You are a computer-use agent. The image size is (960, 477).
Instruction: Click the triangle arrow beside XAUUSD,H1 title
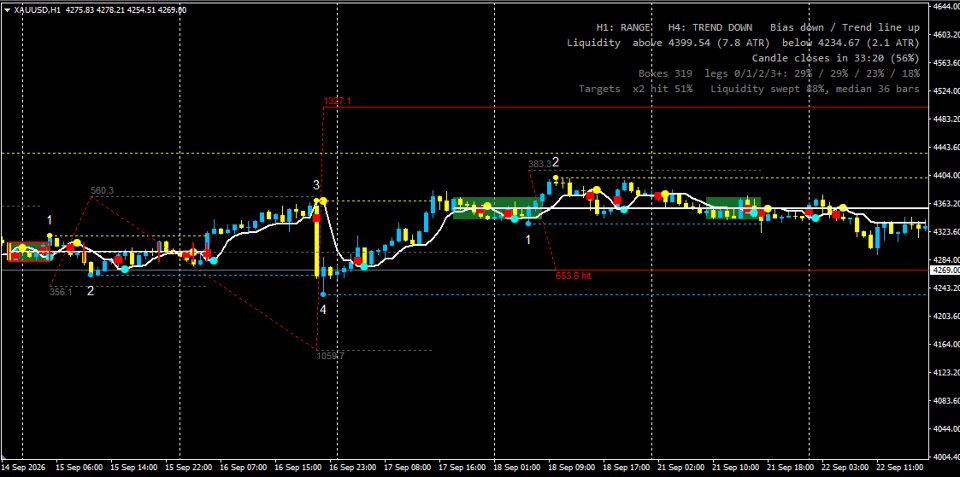[x=7, y=10]
